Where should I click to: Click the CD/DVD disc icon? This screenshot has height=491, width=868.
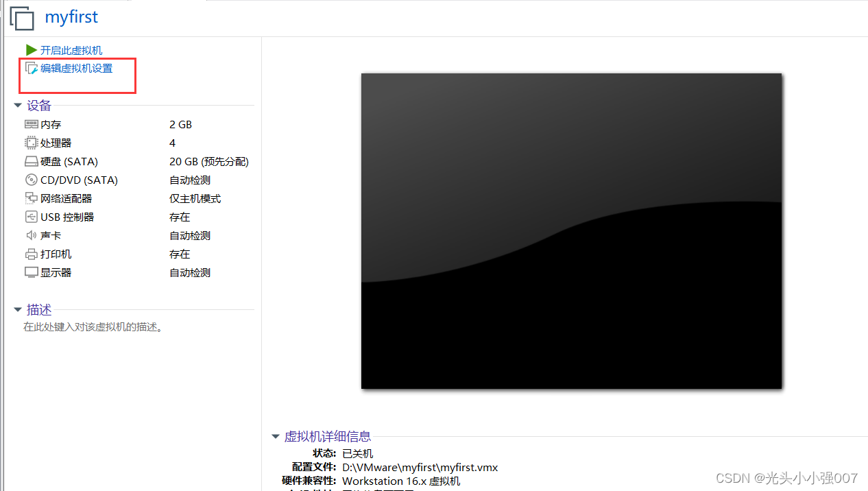32,180
